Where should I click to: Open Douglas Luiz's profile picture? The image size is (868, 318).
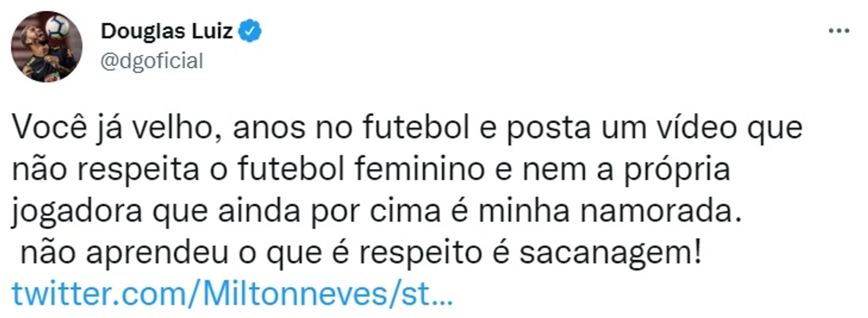point(46,46)
